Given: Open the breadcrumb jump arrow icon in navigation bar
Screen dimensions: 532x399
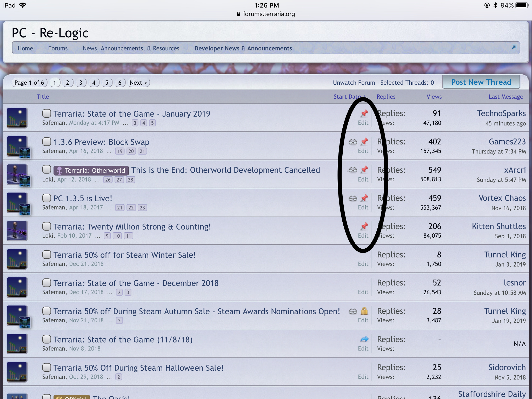Looking at the screenshot, I should click(513, 47).
